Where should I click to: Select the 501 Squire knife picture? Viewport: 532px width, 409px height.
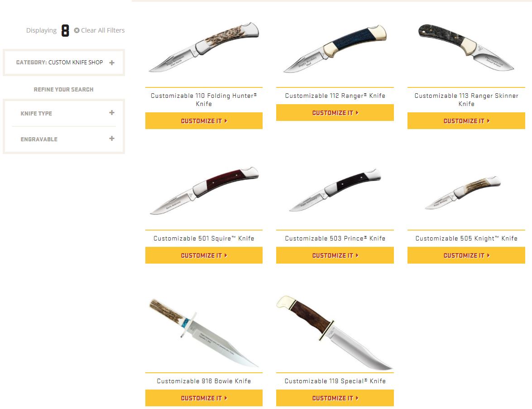tap(204, 190)
